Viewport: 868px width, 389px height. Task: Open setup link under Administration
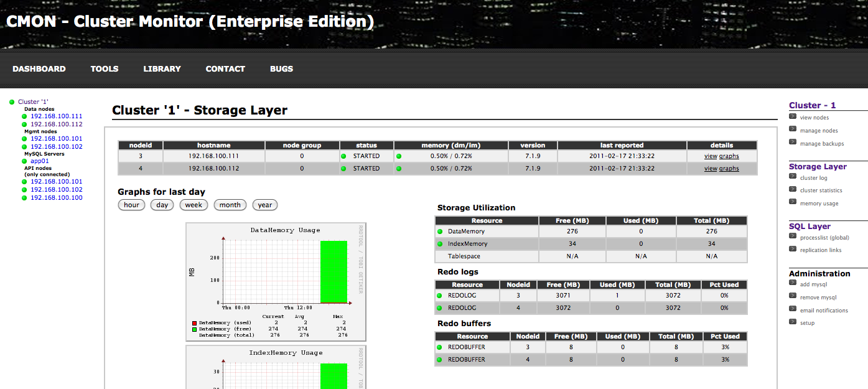click(807, 323)
